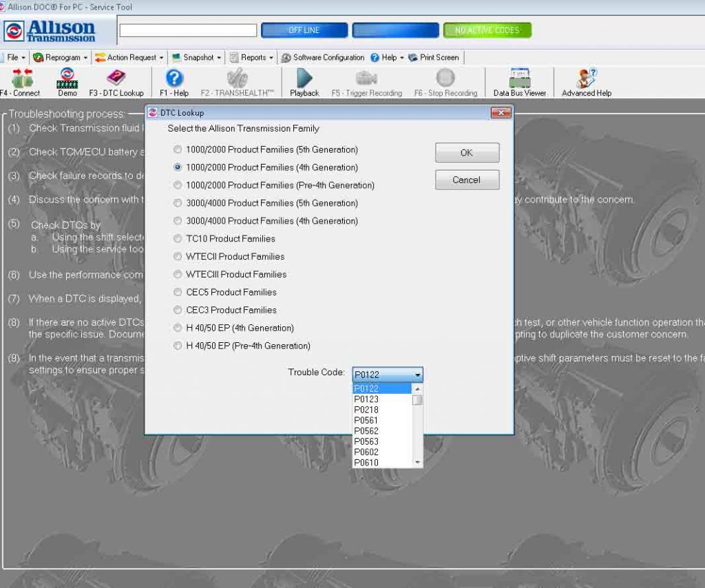Select H 40/50 EP (Pre-4th Generation)

(178, 346)
